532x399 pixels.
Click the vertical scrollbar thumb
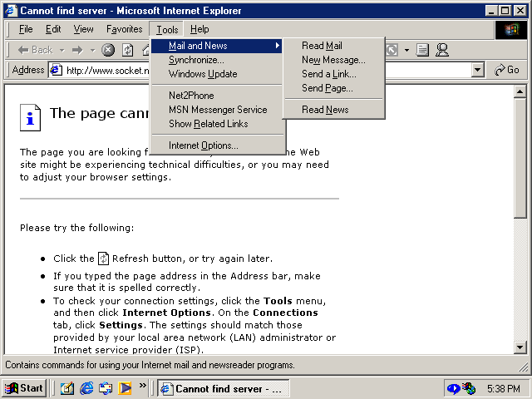tap(520, 158)
